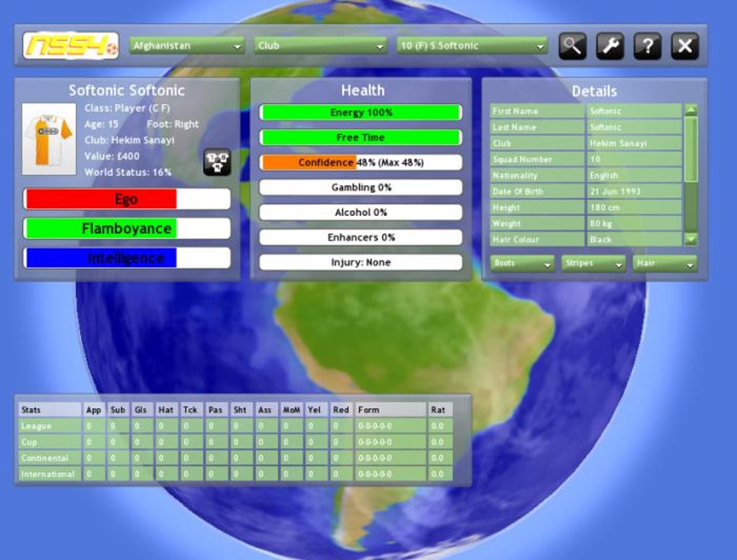Click the green Flamboyance bar
This screenshot has width=737, height=560.
(127, 228)
